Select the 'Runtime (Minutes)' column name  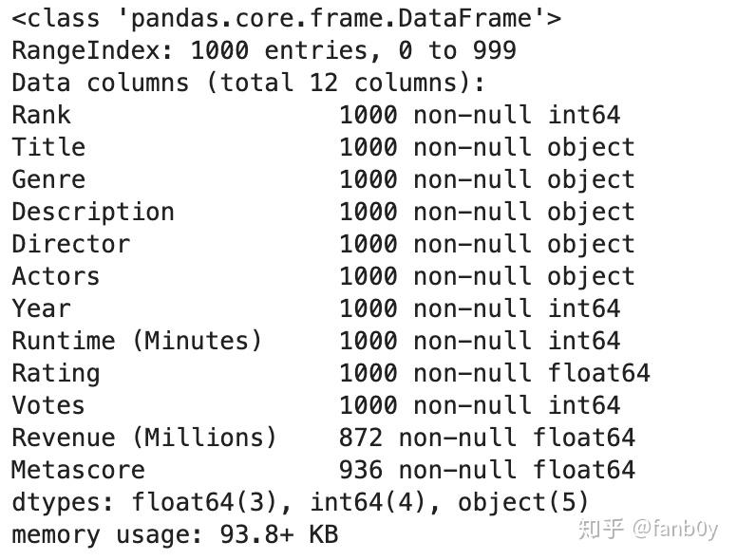click(137, 341)
